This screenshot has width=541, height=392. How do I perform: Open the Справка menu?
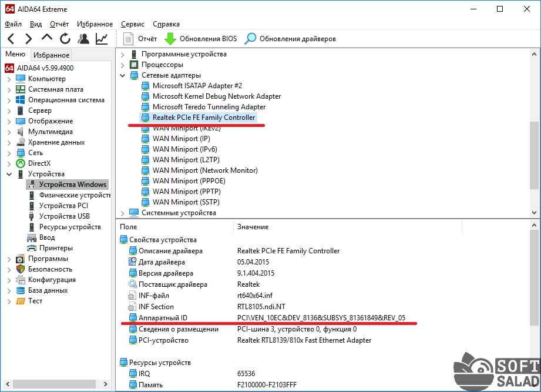[166, 24]
